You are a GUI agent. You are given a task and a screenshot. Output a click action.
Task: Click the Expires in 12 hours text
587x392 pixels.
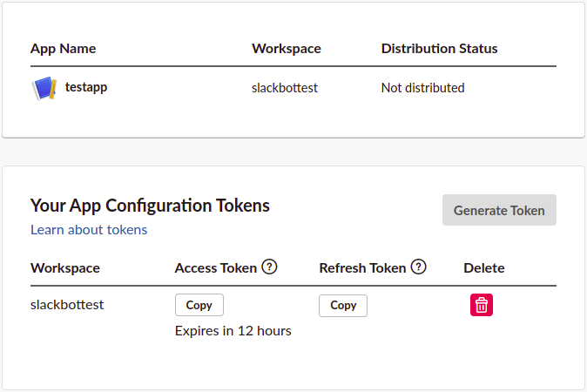tap(233, 331)
